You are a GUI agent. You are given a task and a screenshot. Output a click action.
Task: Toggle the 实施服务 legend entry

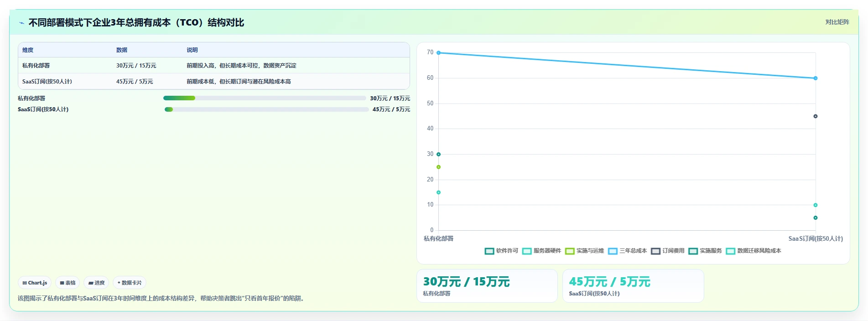tap(705, 251)
